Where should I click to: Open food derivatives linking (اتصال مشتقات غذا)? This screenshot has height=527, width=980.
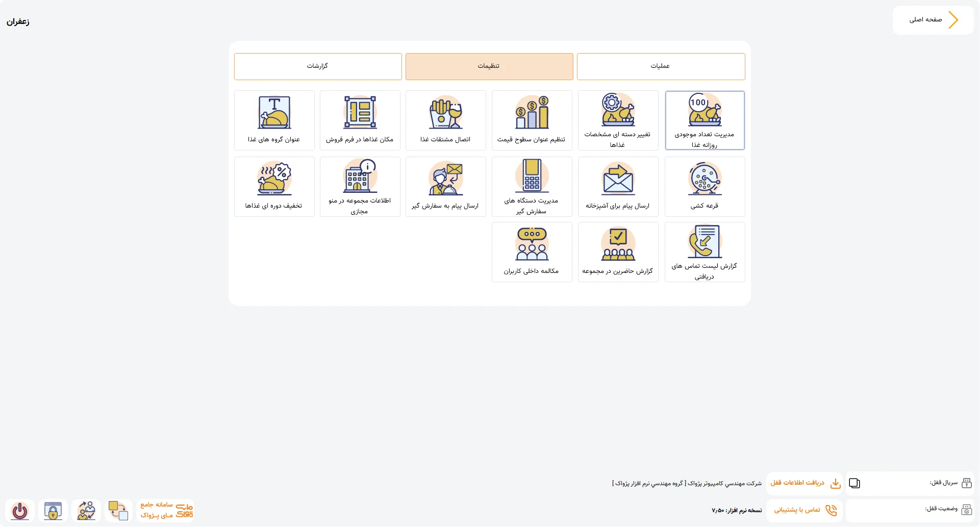click(x=445, y=120)
